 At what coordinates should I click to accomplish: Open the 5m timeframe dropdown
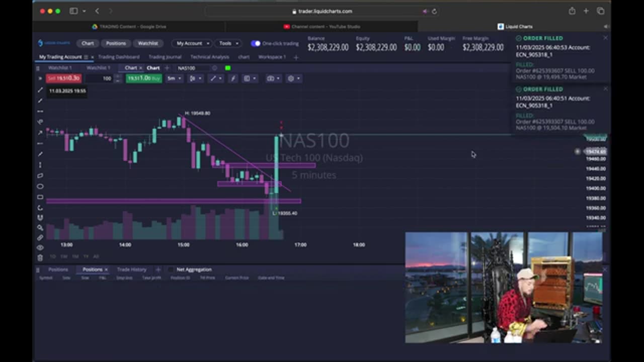174,78
